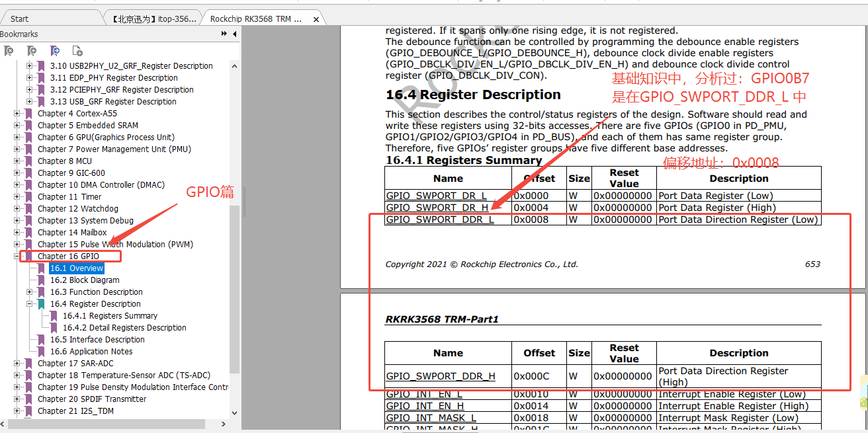Open bookmark Chapter 15 Pulse Width Modulation
Image resolution: width=868 pixels, height=433 pixels.
[115, 245]
